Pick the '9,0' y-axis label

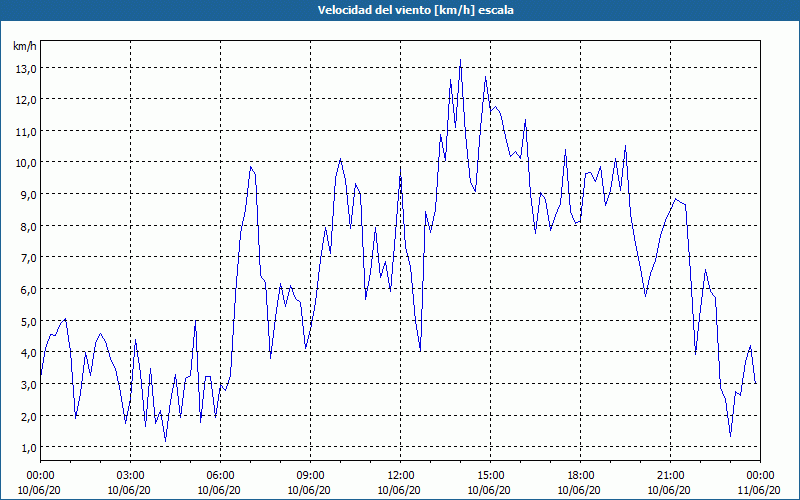point(29,195)
